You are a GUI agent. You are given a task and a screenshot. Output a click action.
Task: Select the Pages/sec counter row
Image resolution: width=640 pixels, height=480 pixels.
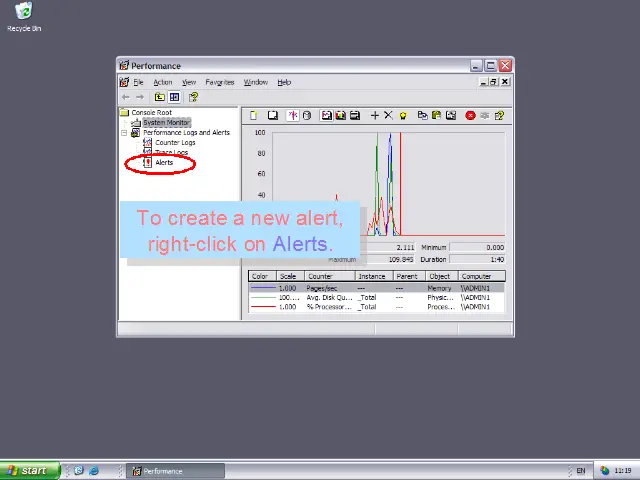point(376,288)
